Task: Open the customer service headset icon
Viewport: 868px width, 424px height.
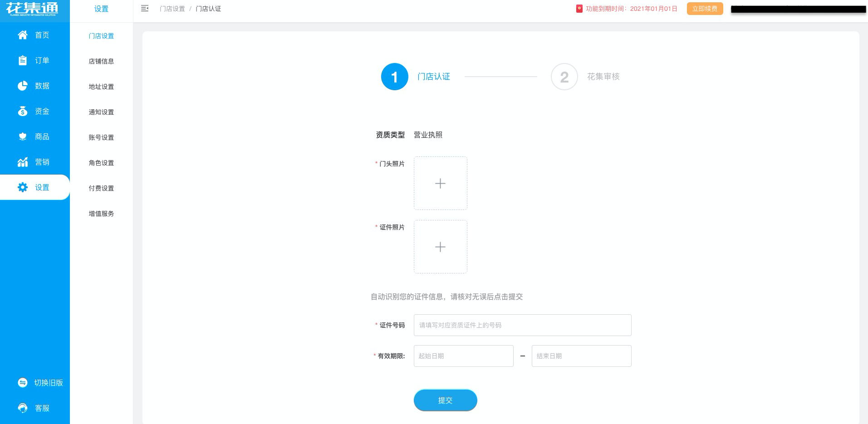Action: pyautogui.click(x=22, y=408)
